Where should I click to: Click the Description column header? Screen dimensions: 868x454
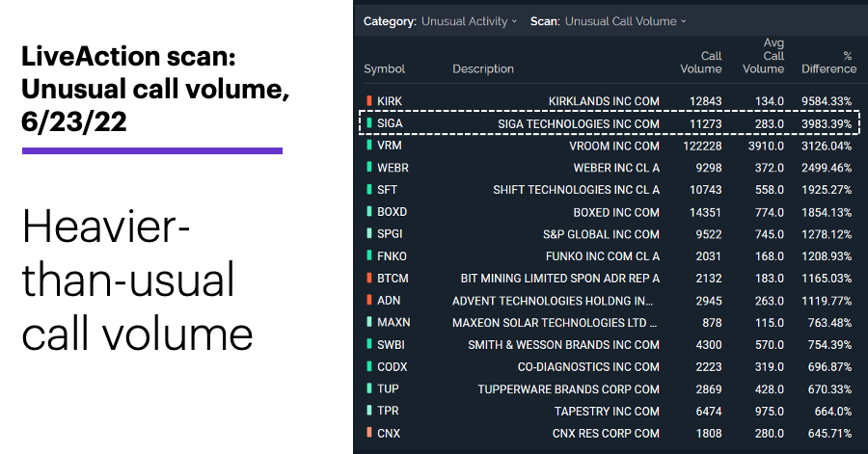pyautogui.click(x=483, y=68)
